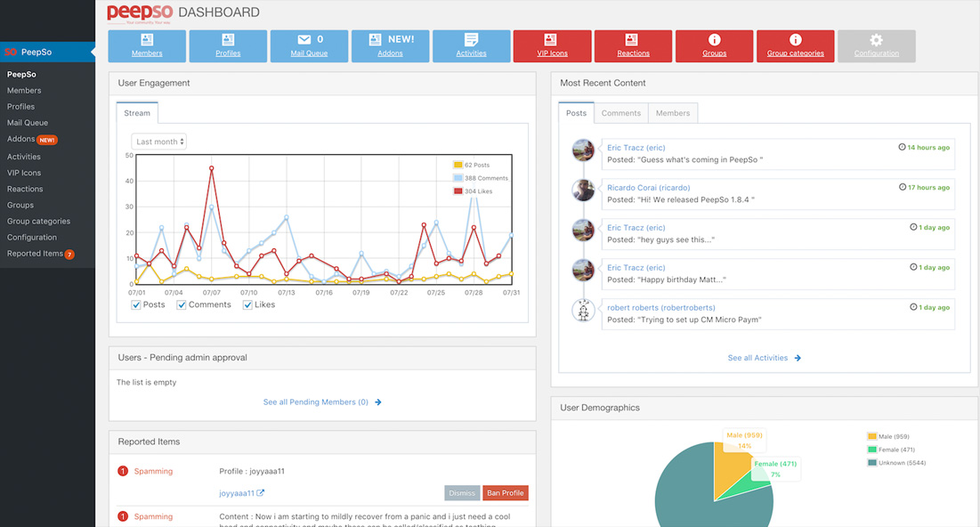The image size is (980, 527).
Task: Select the Stream tab
Action: (x=137, y=113)
